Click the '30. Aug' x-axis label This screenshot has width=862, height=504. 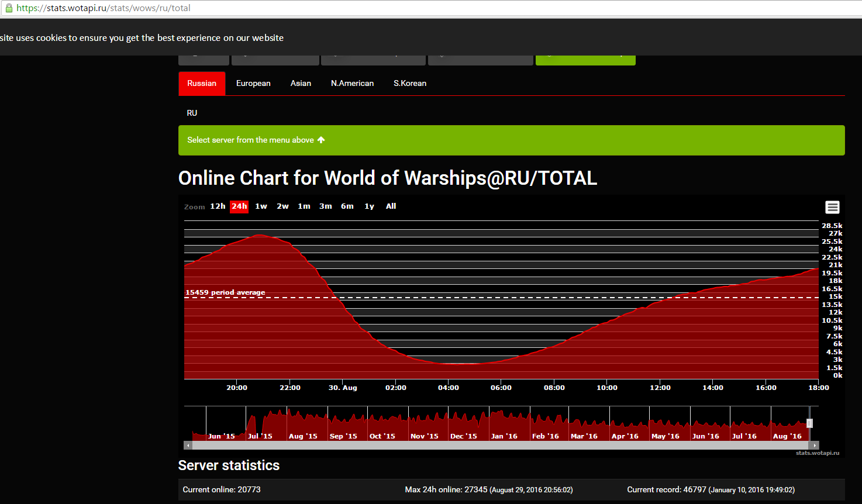click(343, 388)
